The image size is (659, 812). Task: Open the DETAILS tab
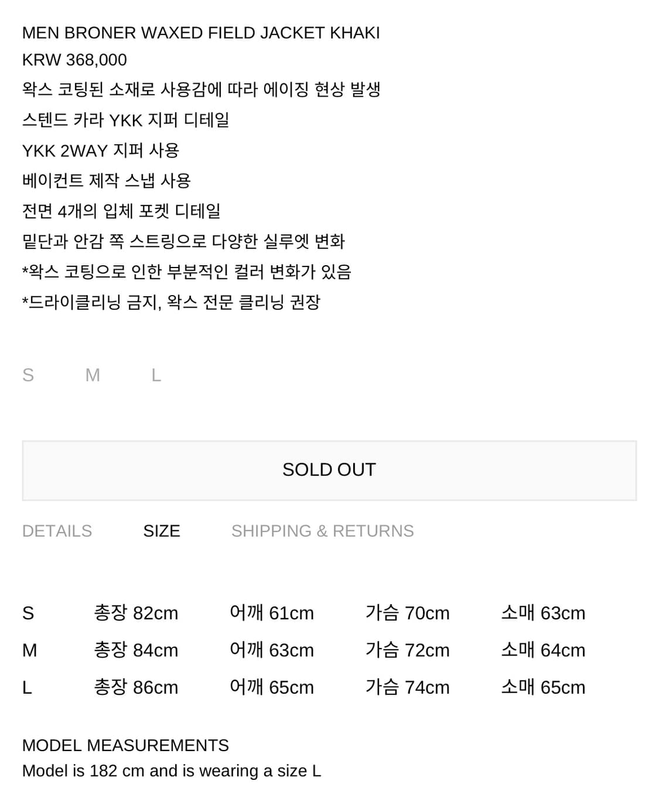57,531
